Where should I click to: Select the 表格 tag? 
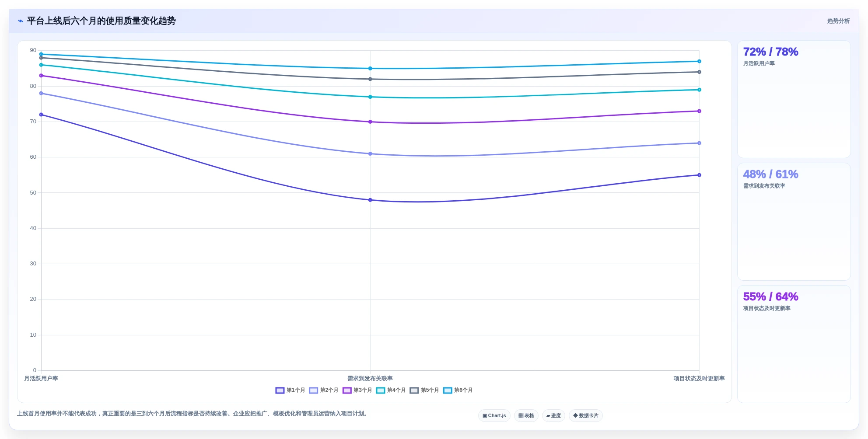click(526, 416)
